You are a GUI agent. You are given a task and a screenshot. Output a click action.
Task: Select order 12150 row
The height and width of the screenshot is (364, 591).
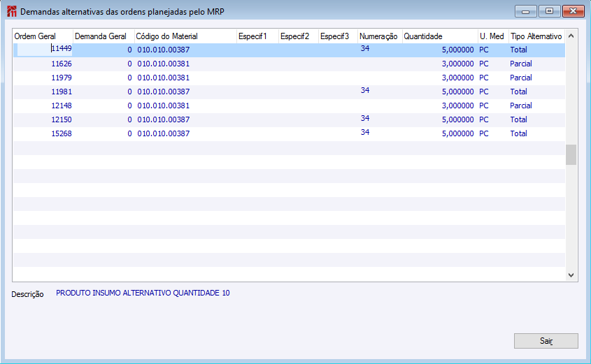point(289,119)
